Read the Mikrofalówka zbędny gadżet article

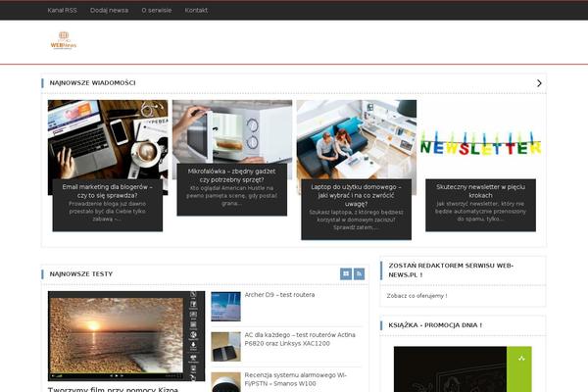pyautogui.click(x=232, y=176)
